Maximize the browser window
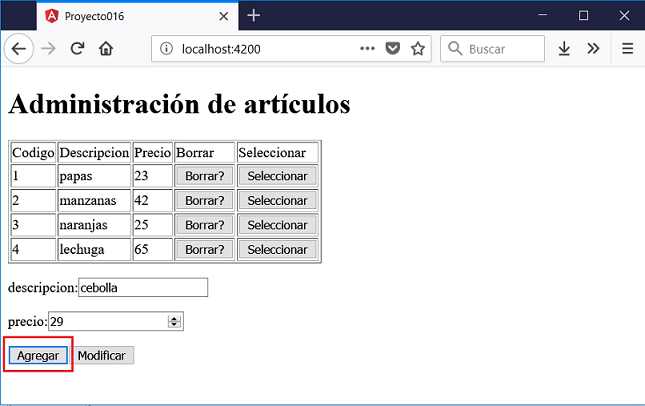This screenshot has width=645, height=406. pos(583,16)
